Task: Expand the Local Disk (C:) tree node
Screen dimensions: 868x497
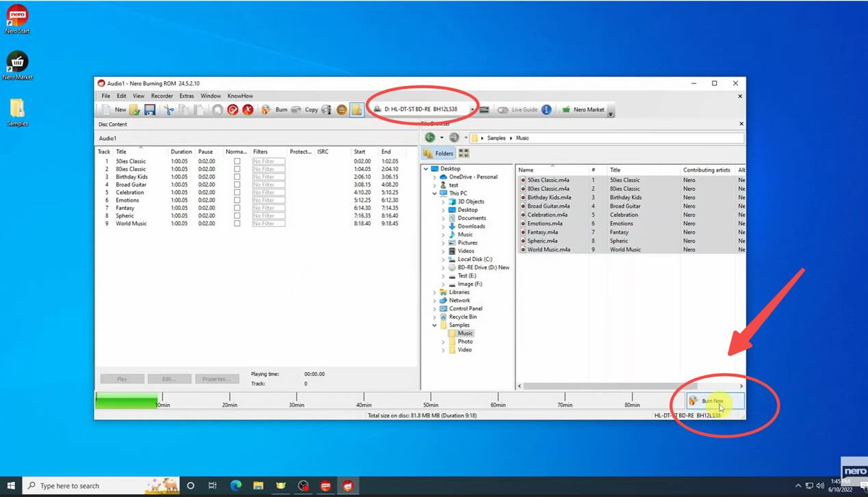Action: pos(443,259)
